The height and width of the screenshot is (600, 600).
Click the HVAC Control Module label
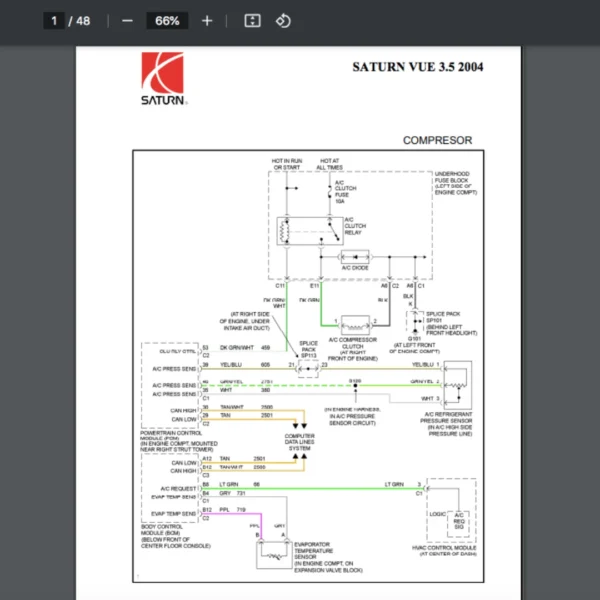(x=444, y=551)
